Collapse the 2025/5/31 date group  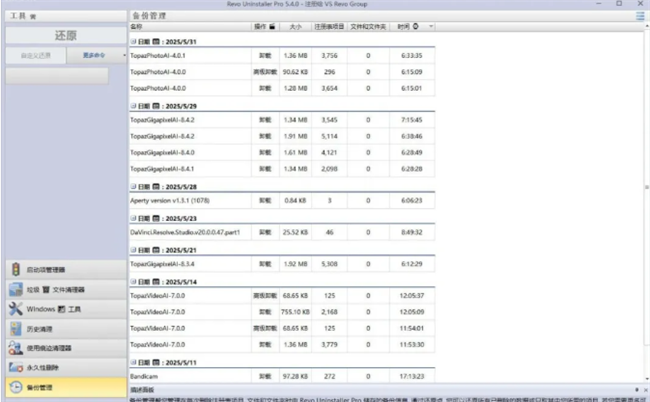point(133,42)
